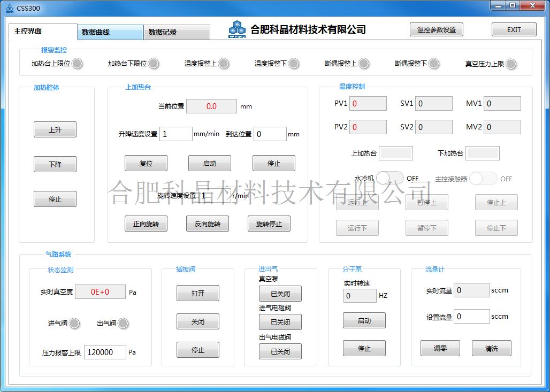Click the 断偶报警上 alarm indicator light
The height and width of the screenshot is (392, 550).
364,64
